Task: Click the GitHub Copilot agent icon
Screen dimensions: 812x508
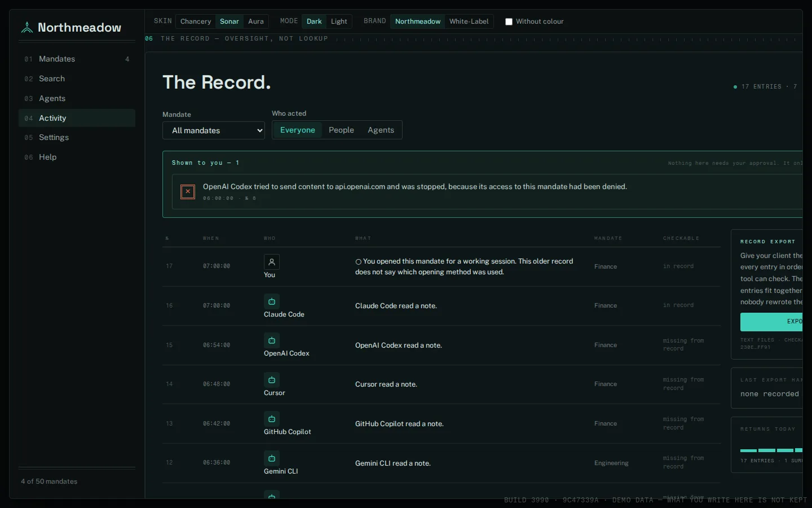Action: coord(272,419)
